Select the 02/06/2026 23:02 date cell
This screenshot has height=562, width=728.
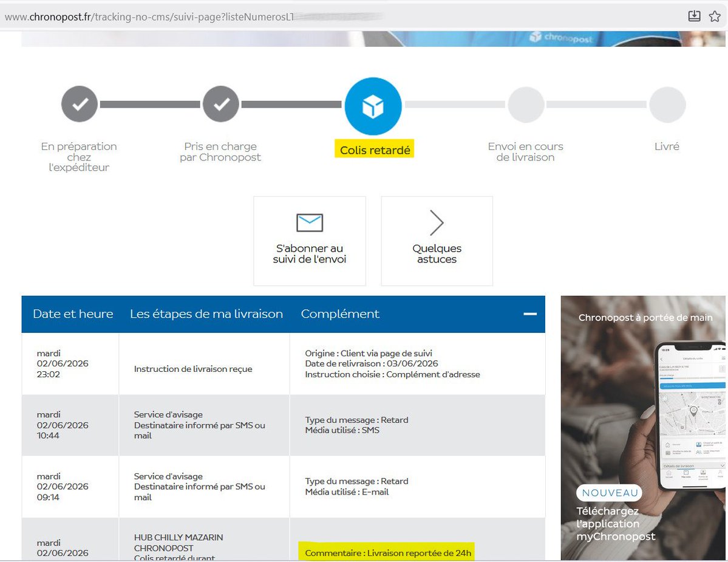coord(70,364)
